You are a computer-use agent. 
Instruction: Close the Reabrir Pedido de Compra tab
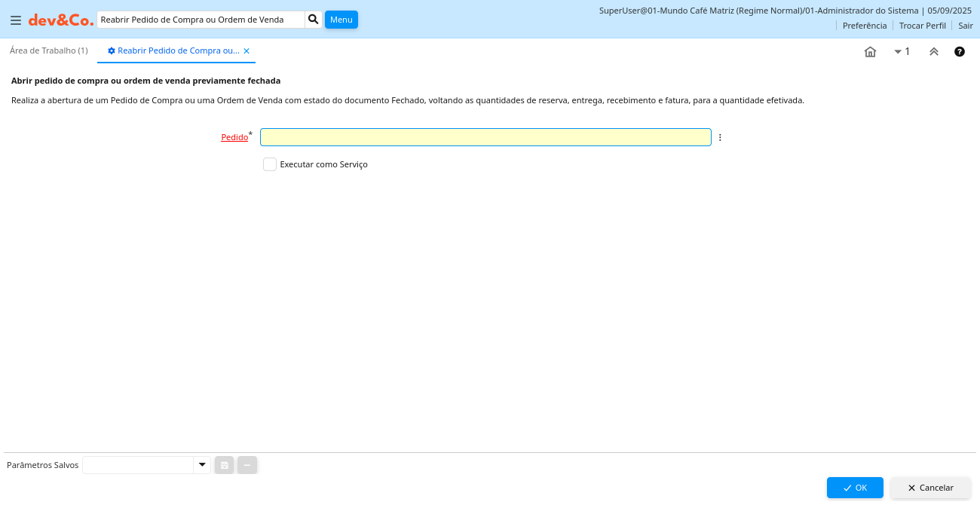[x=247, y=51]
